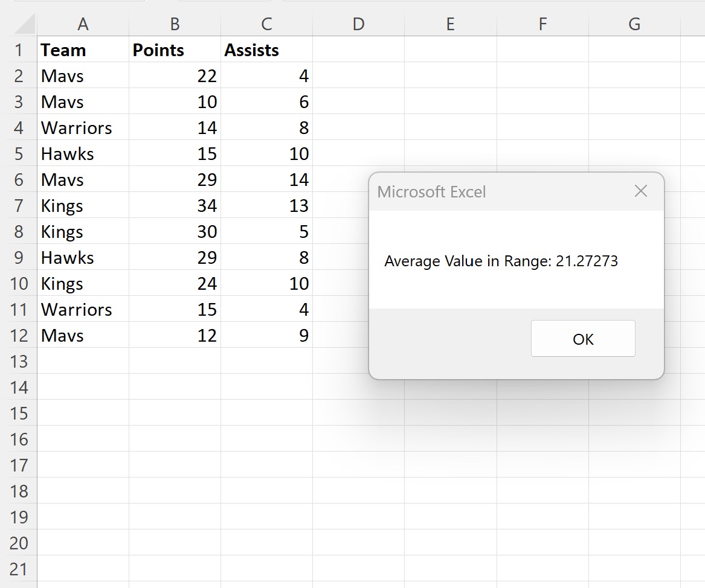Image resolution: width=705 pixels, height=588 pixels.
Task: Select the Warriors cell in row 4
Action: [x=83, y=127]
